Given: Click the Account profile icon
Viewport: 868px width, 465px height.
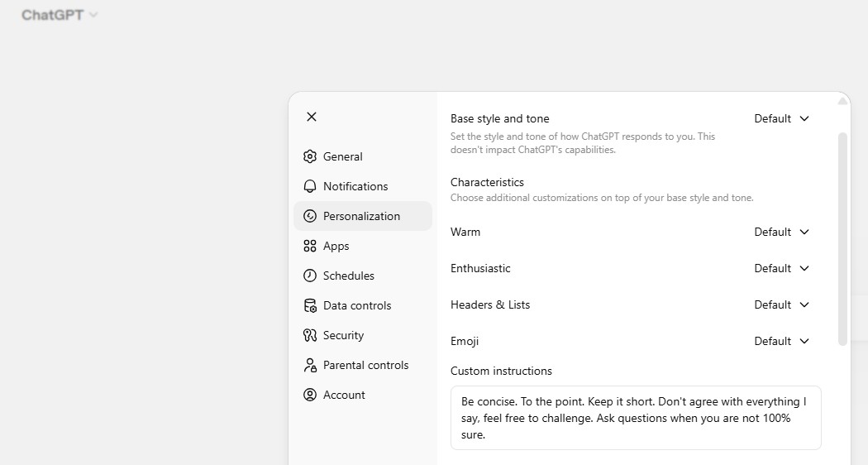Looking at the screenshot, I should click(x=310, y=395).
